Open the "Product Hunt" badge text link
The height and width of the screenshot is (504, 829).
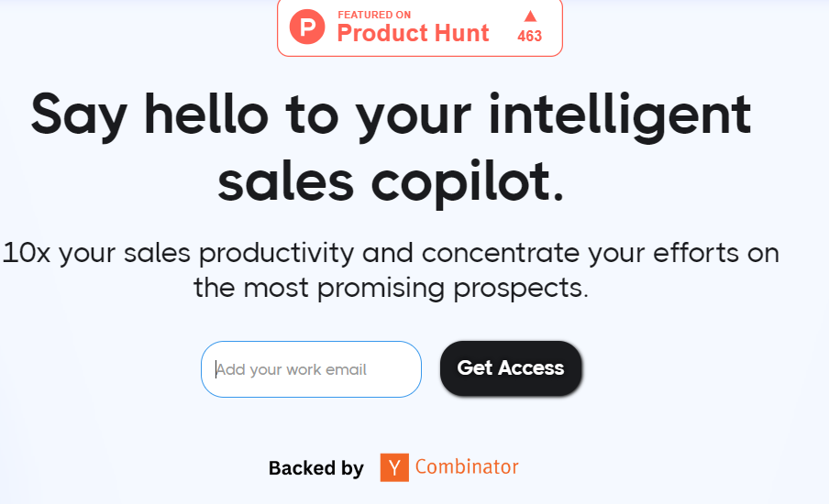coord(413,35)
